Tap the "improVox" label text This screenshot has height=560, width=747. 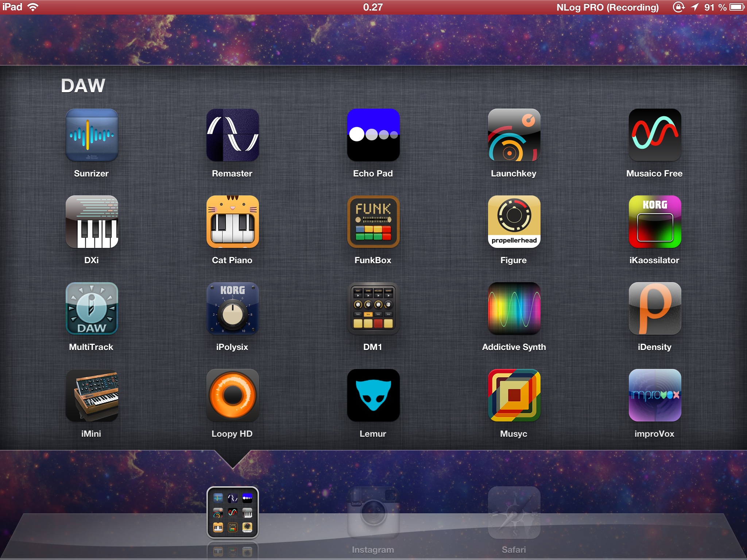tap(654, 434)
